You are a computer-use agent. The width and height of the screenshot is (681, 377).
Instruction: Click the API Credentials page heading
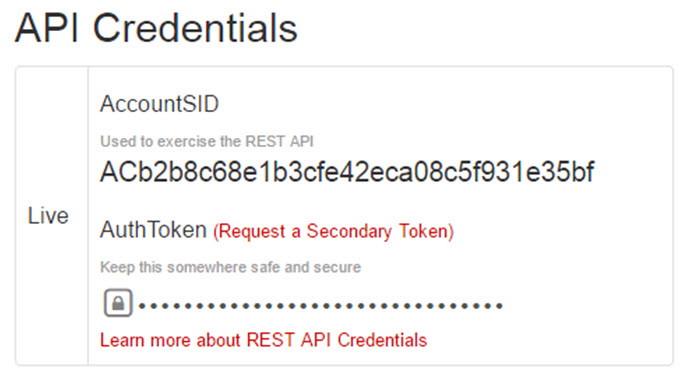click(156, 28)
